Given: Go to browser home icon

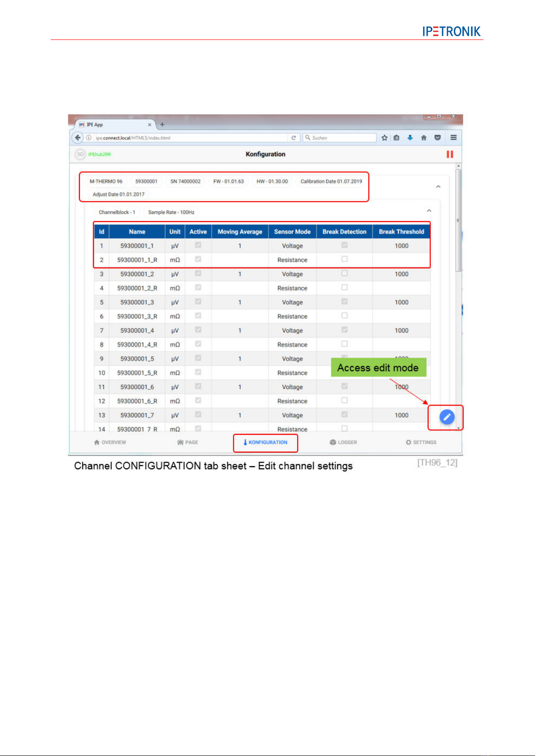Looking at the screenshot, I should click(423, 138).
